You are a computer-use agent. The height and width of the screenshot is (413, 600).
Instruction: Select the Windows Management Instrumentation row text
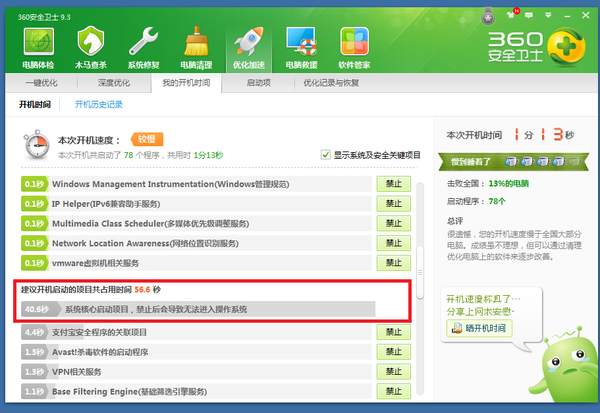171,184
